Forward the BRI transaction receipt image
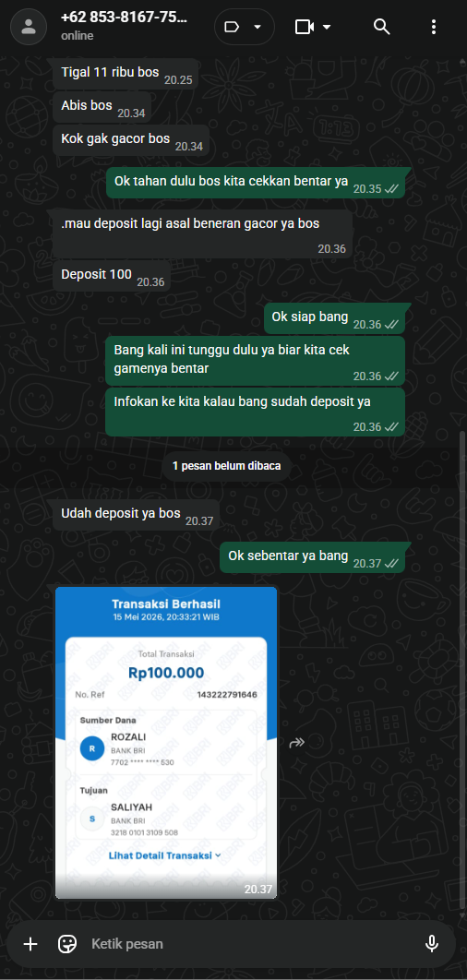467x980 pixels. coord(297,743)
